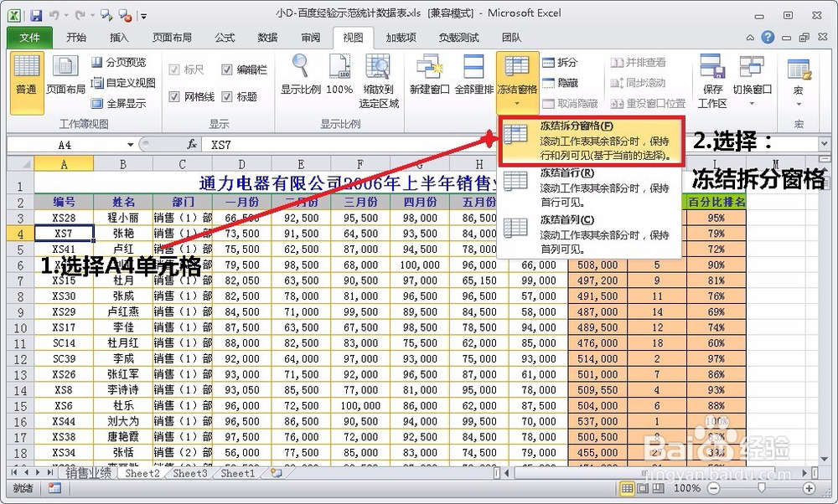838x504 pixels.
Task: Click the Redo icon in quick access toolbar
Action: coord(80,15)
